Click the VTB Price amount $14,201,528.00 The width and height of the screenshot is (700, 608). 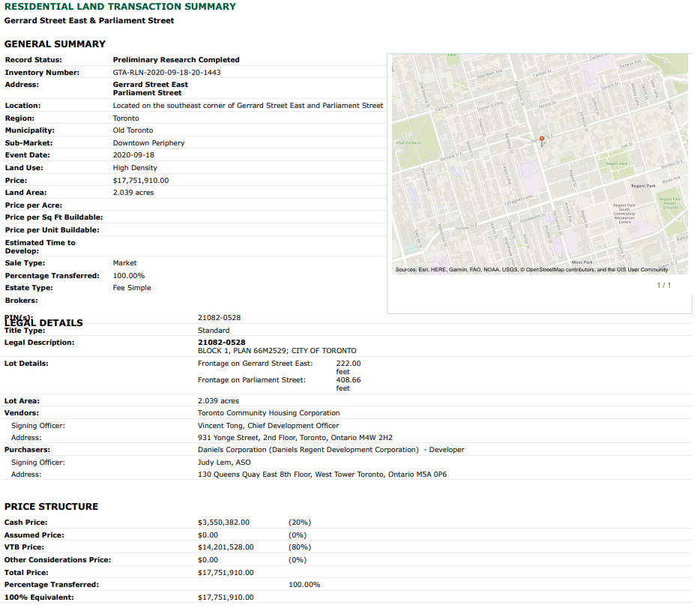226,547
